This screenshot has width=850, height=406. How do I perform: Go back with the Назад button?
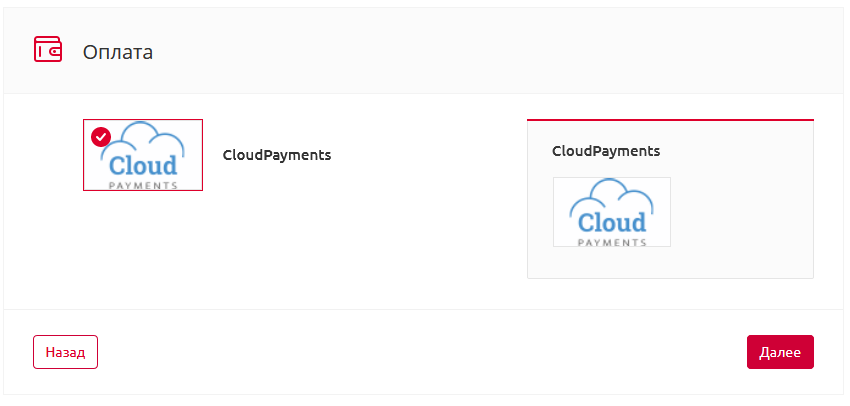coord(66,352)
